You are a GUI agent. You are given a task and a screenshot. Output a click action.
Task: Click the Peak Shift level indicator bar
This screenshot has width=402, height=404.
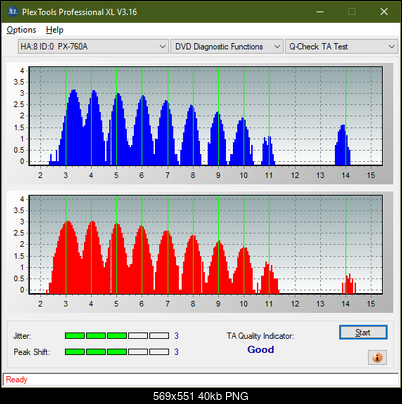point(117,352)
